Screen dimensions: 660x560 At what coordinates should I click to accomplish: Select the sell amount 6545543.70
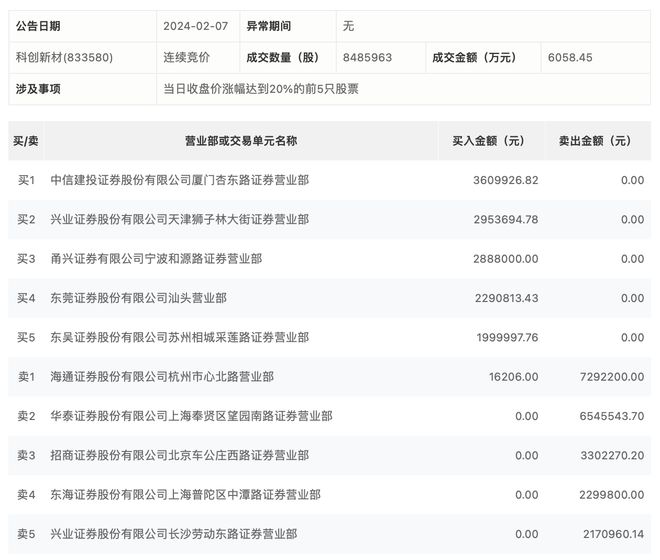point(612,416)
